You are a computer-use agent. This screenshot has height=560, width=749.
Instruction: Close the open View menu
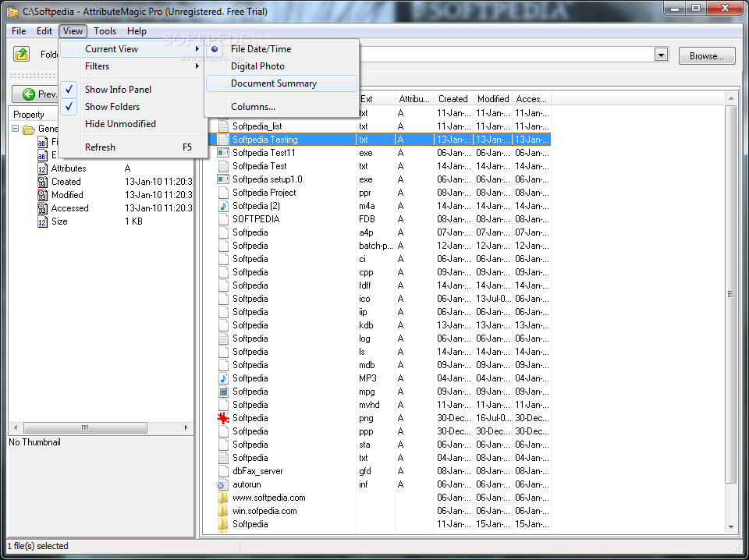(73, 31)
